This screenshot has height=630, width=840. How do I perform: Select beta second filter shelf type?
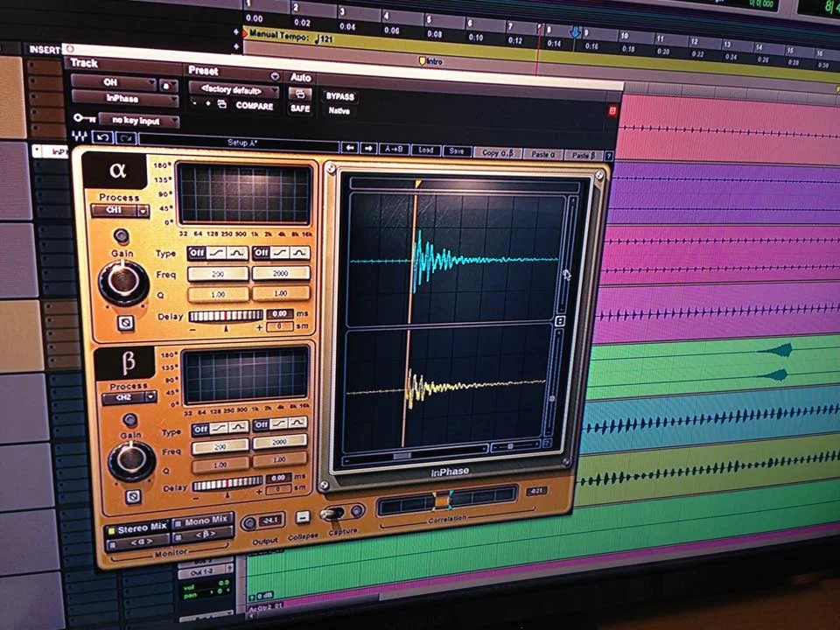point(279,423)
